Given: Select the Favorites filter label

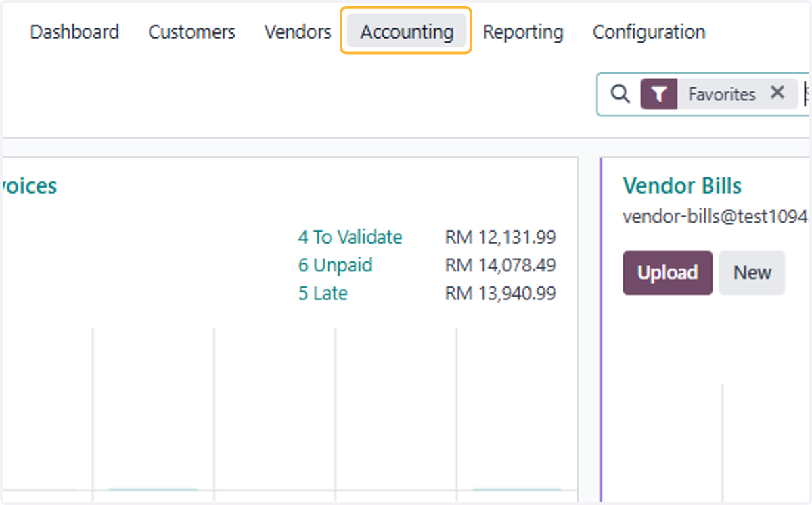Looking at the screenshot, I should (x=721, y=94).
